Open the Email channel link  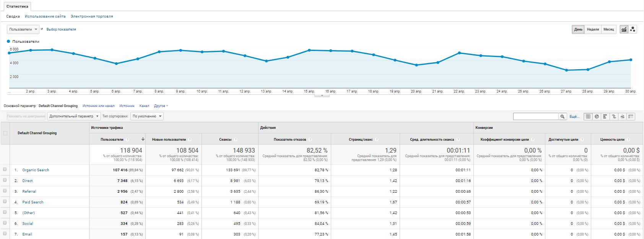(x=27, y=234)
